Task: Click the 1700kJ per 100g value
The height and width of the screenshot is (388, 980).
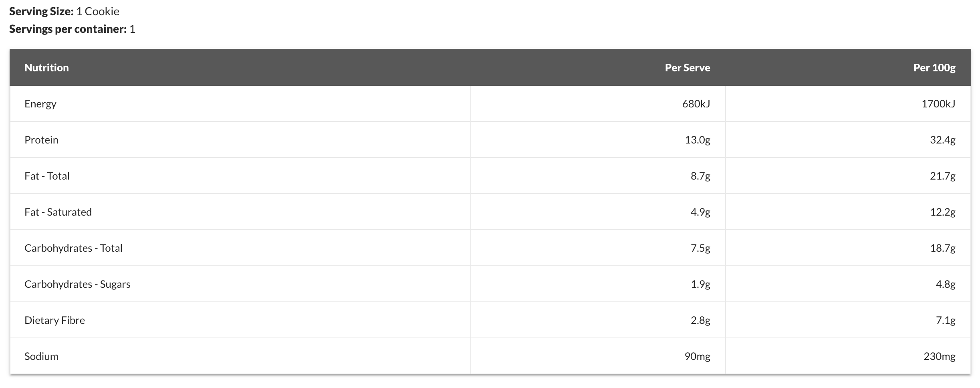Action: pos(938,104)
